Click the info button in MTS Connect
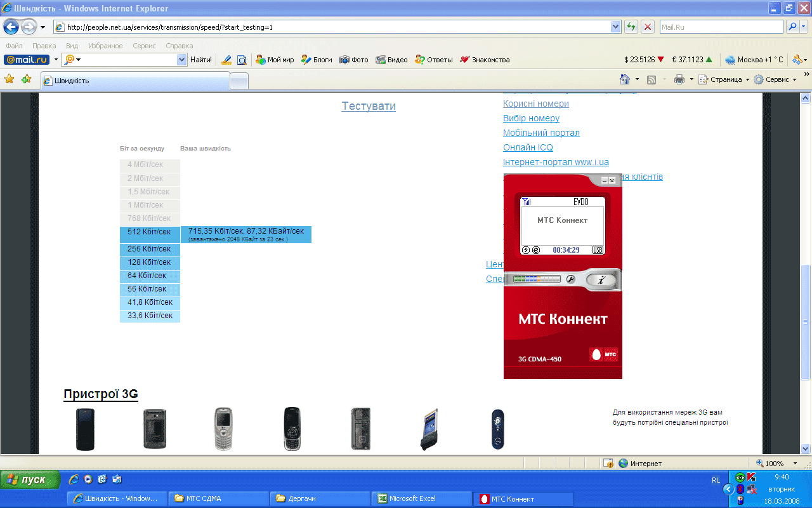Viewport: 812px width, 508px height. point(601,279)
